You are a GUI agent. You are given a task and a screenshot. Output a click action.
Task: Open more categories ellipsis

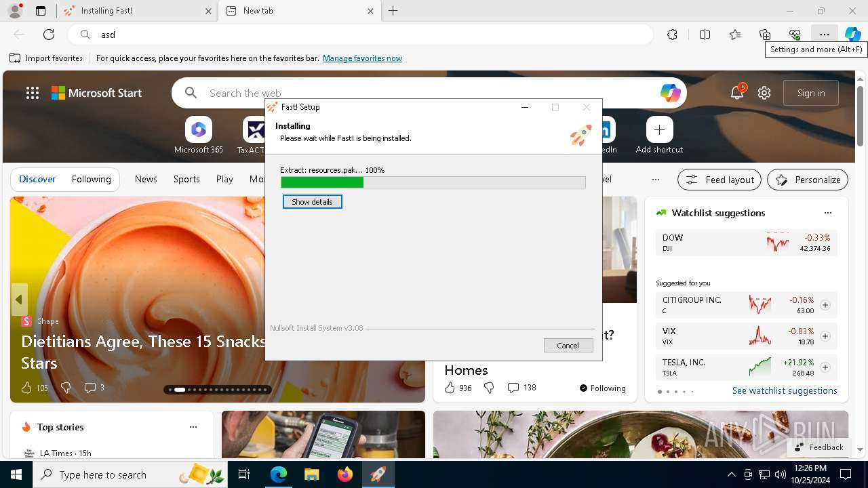[655, 180]
